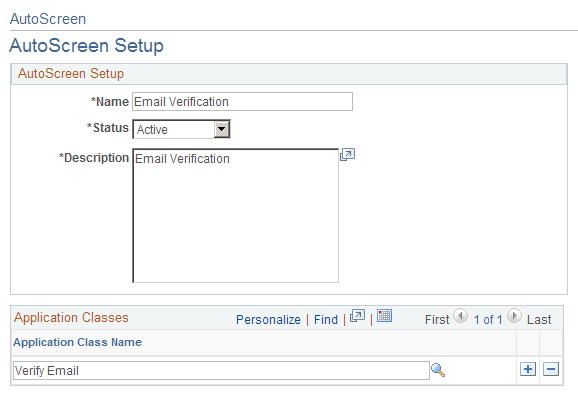This screenshot has width=578, height=396.
Task: Show next row arrow in Application Classes
Action: (x=514, y=316)
